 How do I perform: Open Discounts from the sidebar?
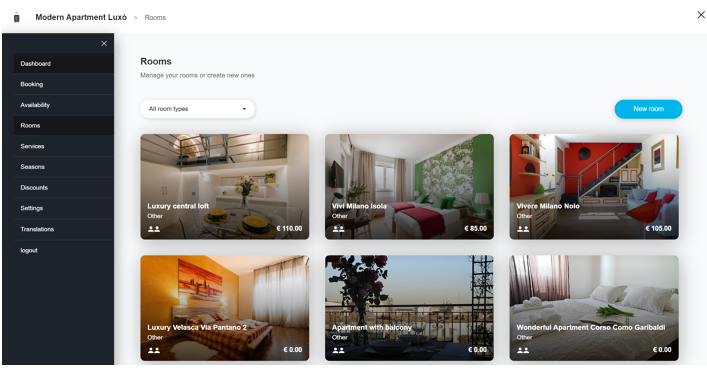pyautogui.click(x=64, y=188)
